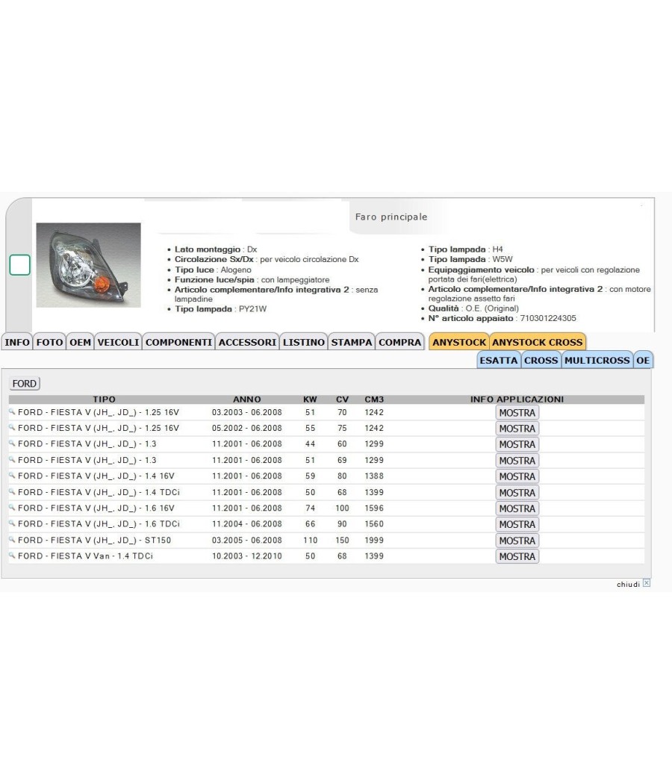Click the ANNO column header

click(x=247, y=399)
